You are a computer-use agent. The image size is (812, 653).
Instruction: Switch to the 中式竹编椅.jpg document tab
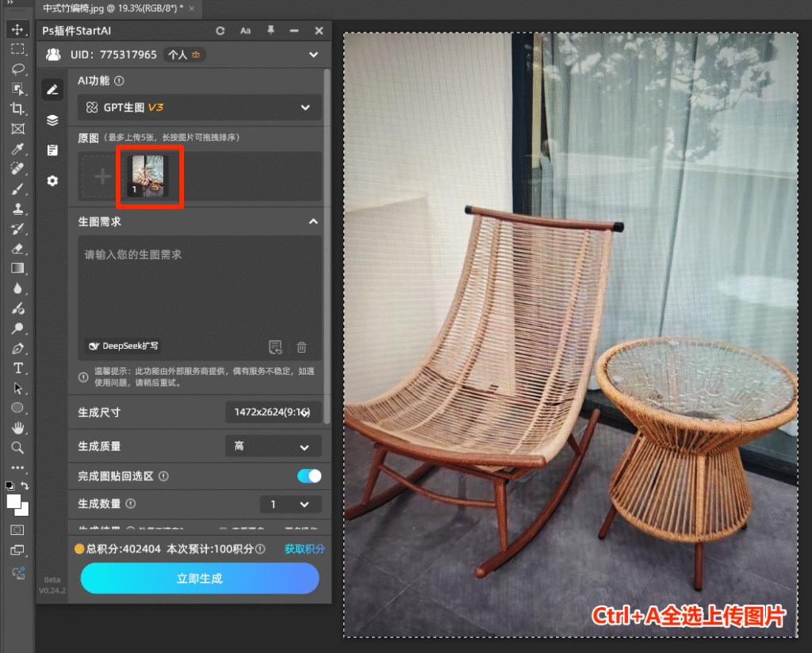(113, 8)
